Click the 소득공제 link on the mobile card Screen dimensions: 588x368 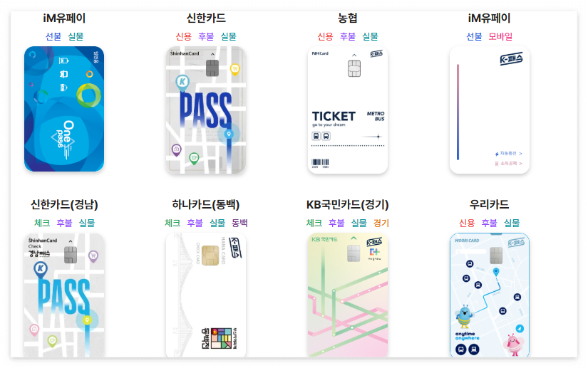[508, 163]
